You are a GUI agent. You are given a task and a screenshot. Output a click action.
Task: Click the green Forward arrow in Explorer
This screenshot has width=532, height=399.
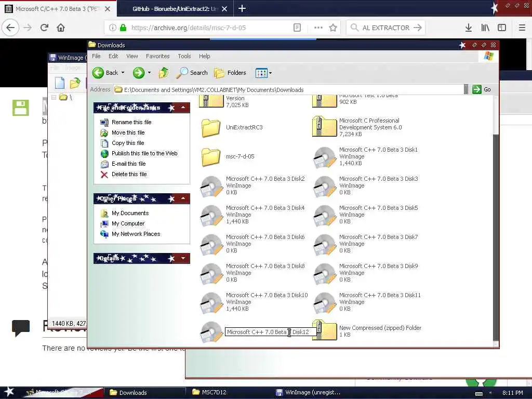(138, 73)
